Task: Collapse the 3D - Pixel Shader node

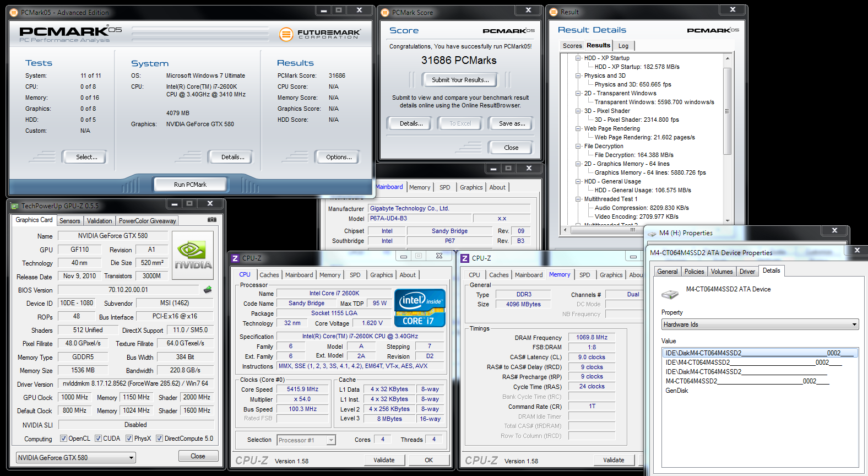Action: [x=578, y=111]
